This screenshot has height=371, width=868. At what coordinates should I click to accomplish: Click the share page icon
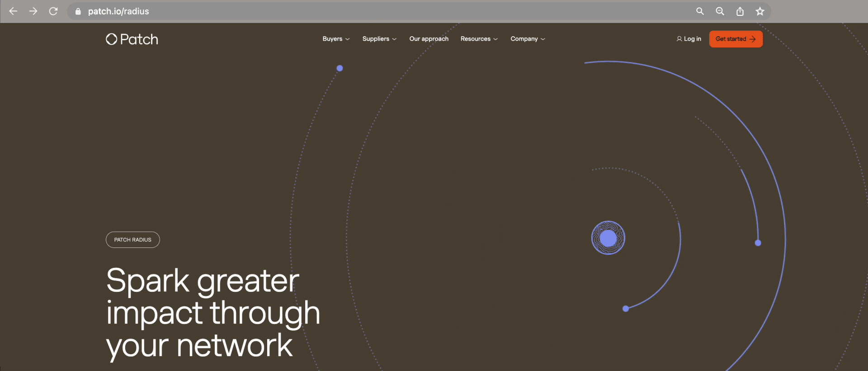click(x=740, y=11)
